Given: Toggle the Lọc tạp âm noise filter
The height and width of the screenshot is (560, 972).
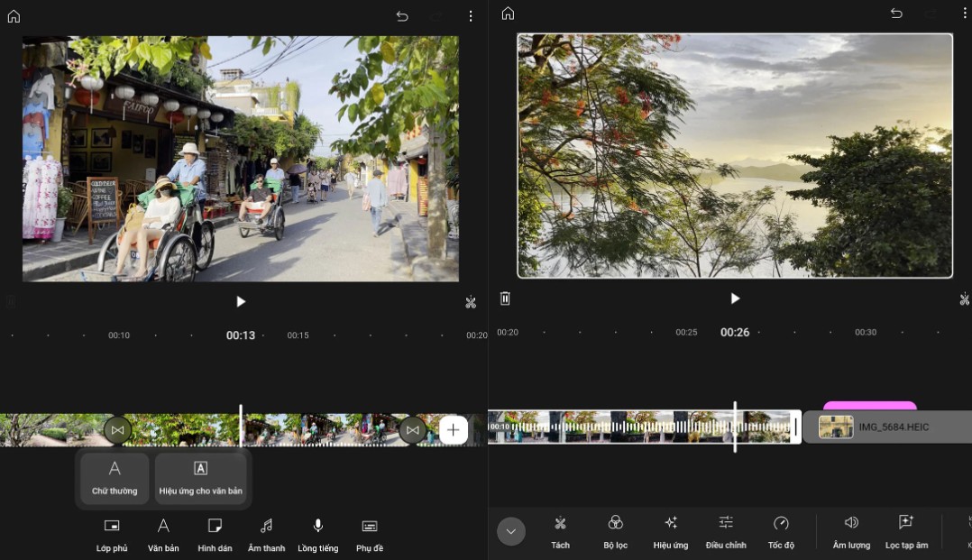Looking at the screenshot, I should [906, 531].
